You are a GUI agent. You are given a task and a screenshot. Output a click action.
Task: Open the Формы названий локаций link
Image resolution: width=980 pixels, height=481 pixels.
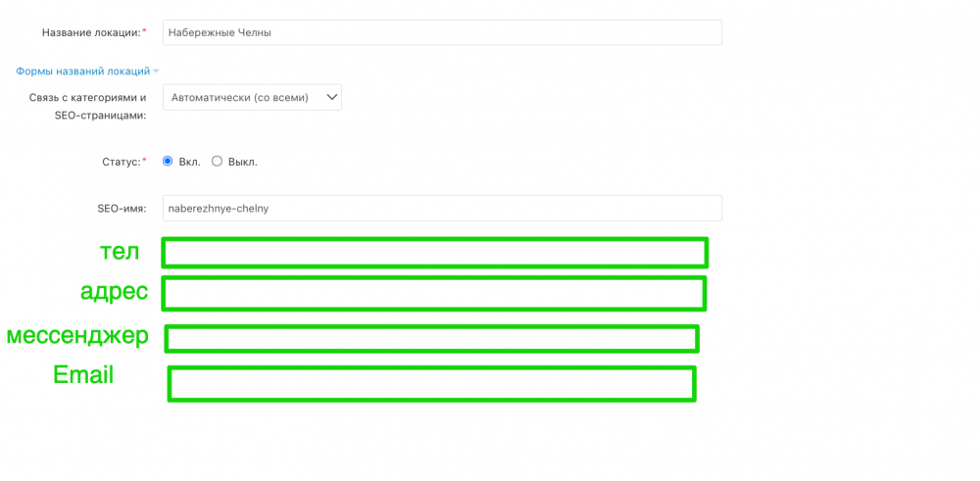[82, 72]
